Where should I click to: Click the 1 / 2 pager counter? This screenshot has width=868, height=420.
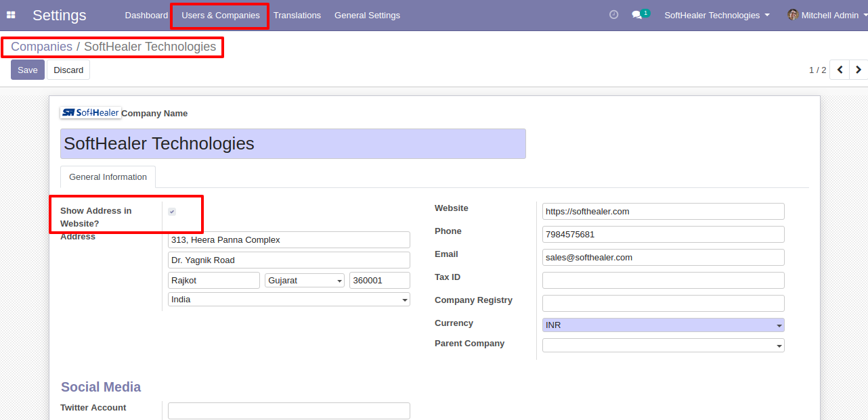point(817,70)
